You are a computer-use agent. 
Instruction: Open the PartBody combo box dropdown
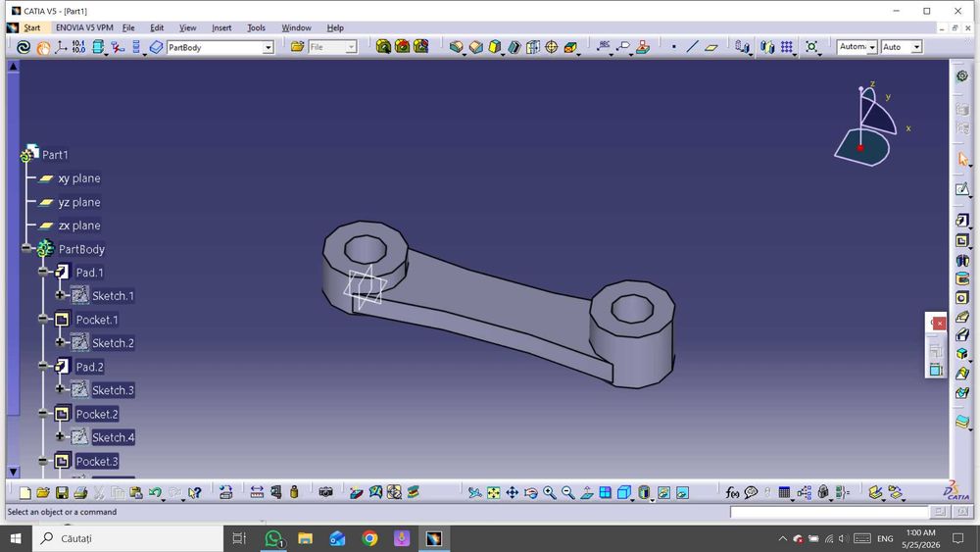pyautogui.click(x=268, y=47)
